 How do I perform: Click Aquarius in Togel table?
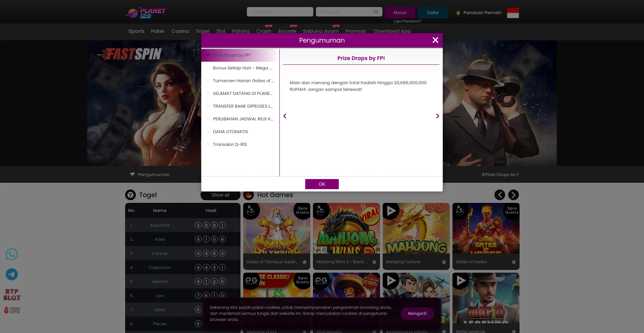[160, 225]
